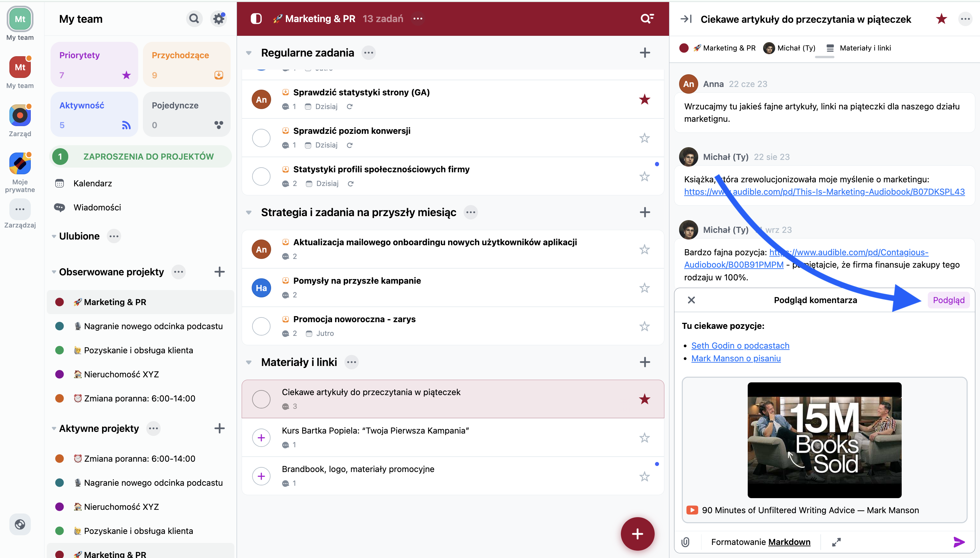The image size is (980, 558).
Task: Mark 'Sprawdzić poziom konwersji' as complete
Action: [x=261, y=138]
